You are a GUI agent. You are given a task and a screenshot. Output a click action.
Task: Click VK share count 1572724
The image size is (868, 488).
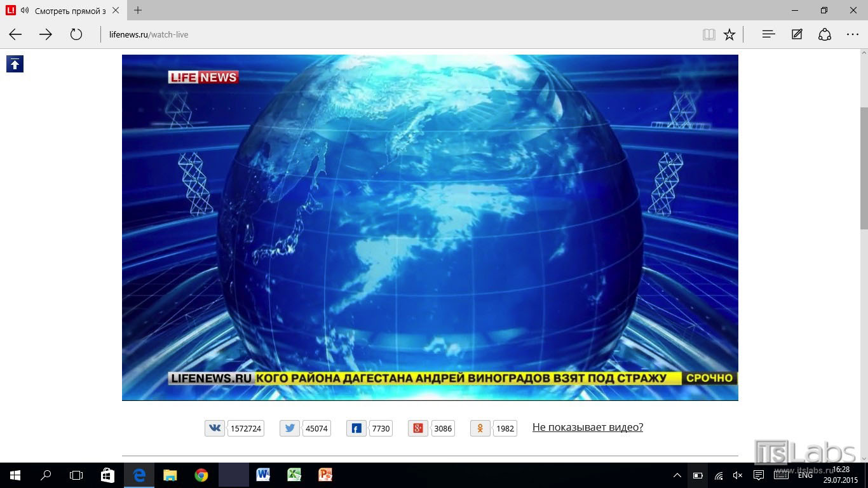coord(245,428)
